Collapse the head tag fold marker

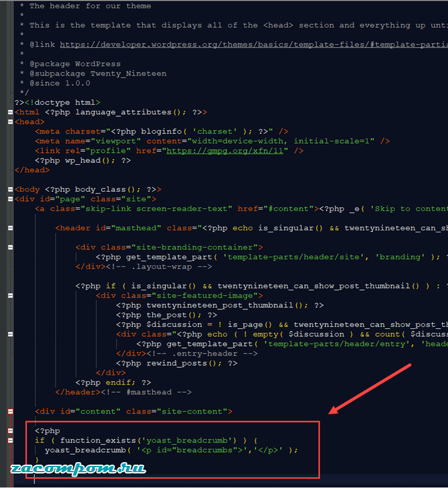pyautogui.click(x=10, y=122)
